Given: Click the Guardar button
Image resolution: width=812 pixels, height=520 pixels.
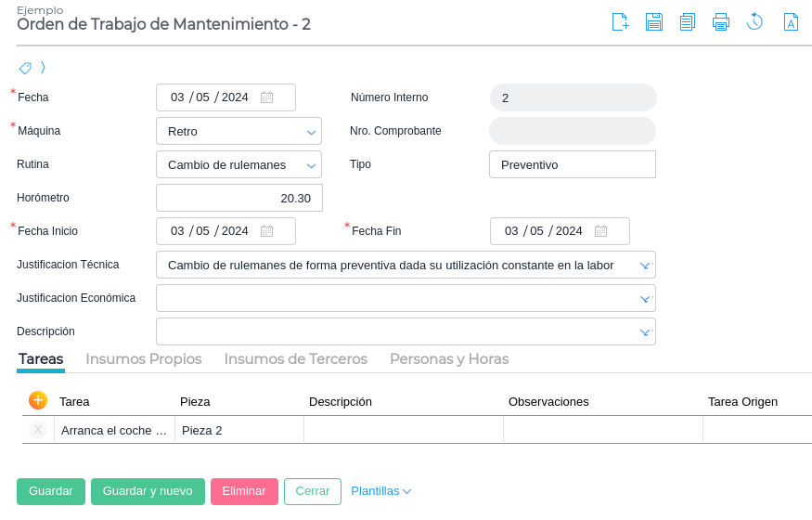Looking at the screenshot, I should click(51, 491).
